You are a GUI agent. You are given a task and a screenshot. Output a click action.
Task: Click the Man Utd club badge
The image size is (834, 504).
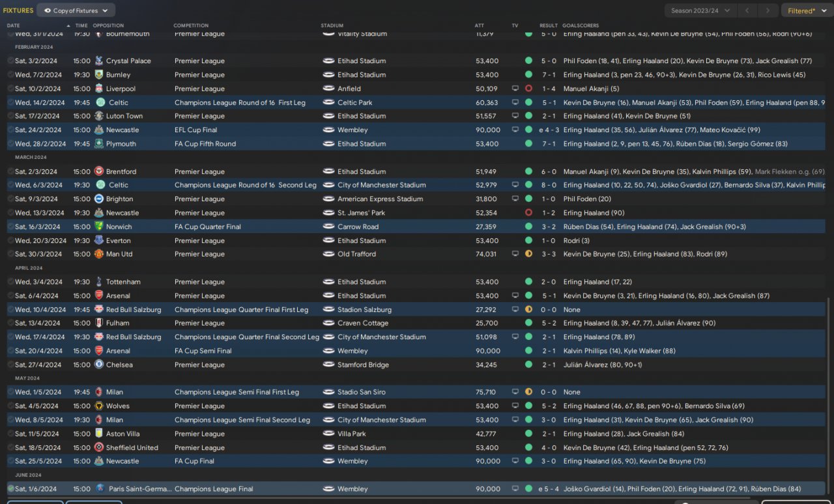point(99,254)
